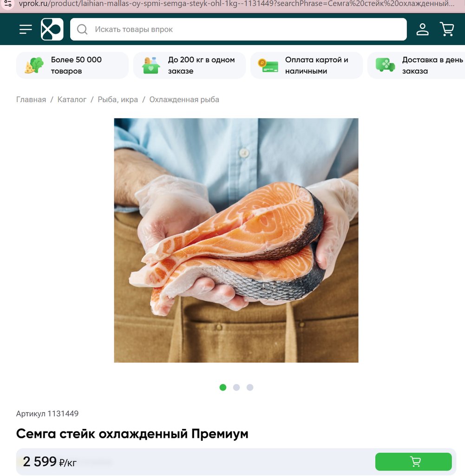Click the payment card icon

[x=268, y=66]
